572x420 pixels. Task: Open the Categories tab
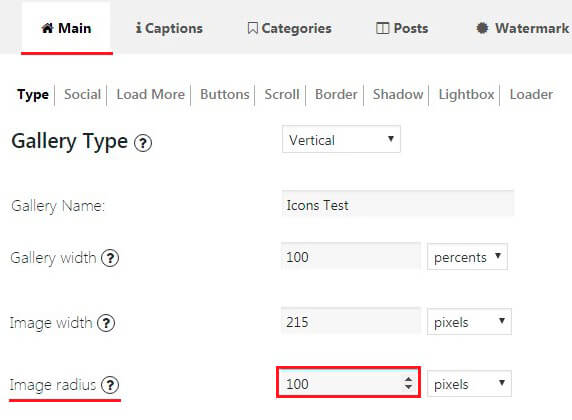coord(289,28)
